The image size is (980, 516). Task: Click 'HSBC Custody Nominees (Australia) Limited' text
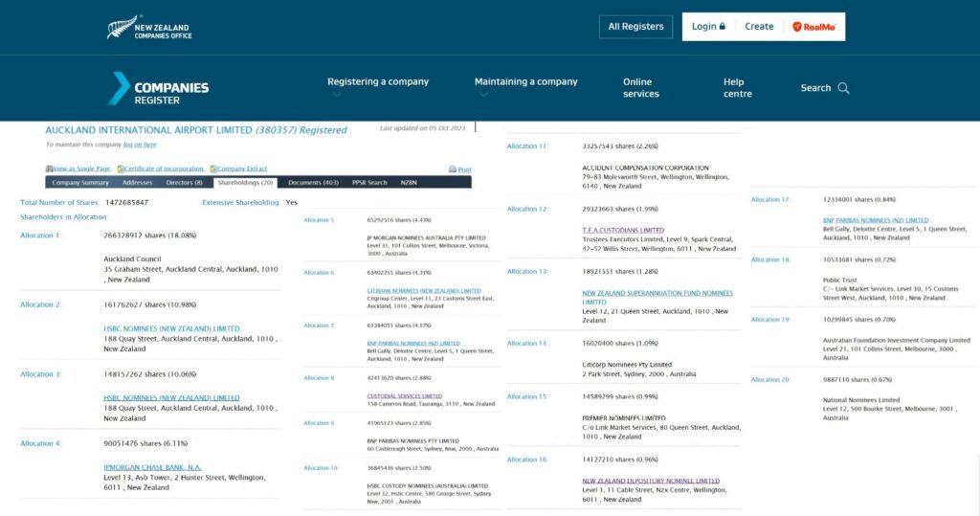point(428,486)
